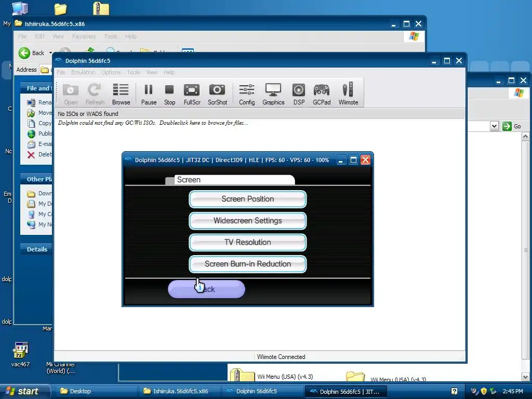Pause emulation with the Pause icon
Image resolution: width=532 pixels, height=399 pixels.
coord(149,94)
